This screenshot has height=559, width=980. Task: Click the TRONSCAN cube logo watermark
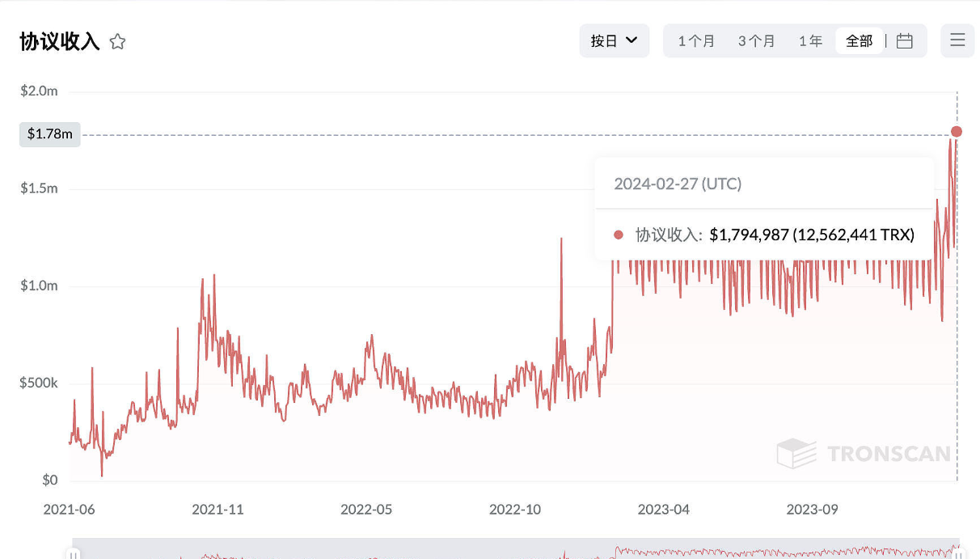tap(796, 453)
